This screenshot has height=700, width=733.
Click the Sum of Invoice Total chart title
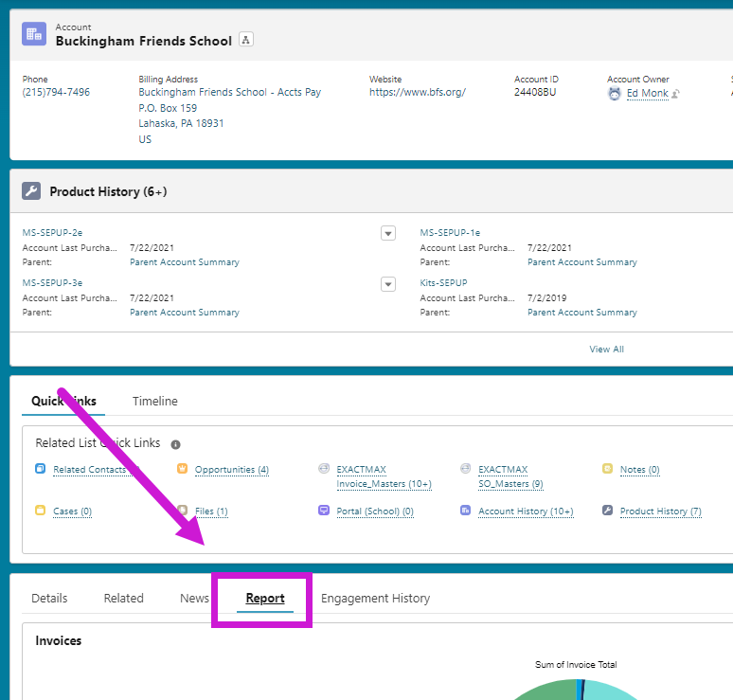point(576,664)
